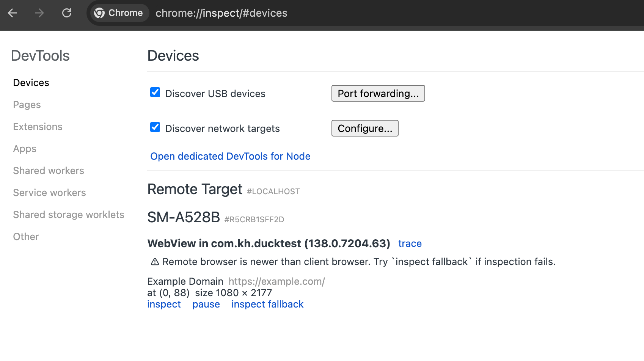Open the Apps sidebar section

(x=25, y=149)
